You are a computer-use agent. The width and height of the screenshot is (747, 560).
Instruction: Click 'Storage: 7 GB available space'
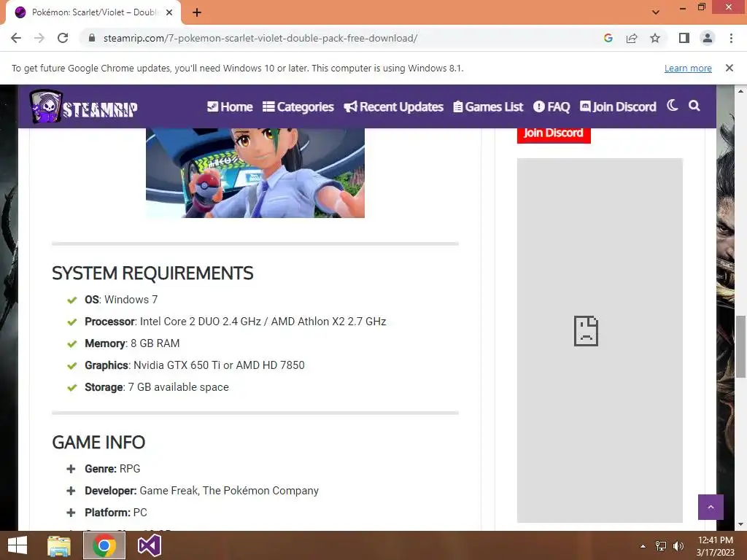[157, 387]
